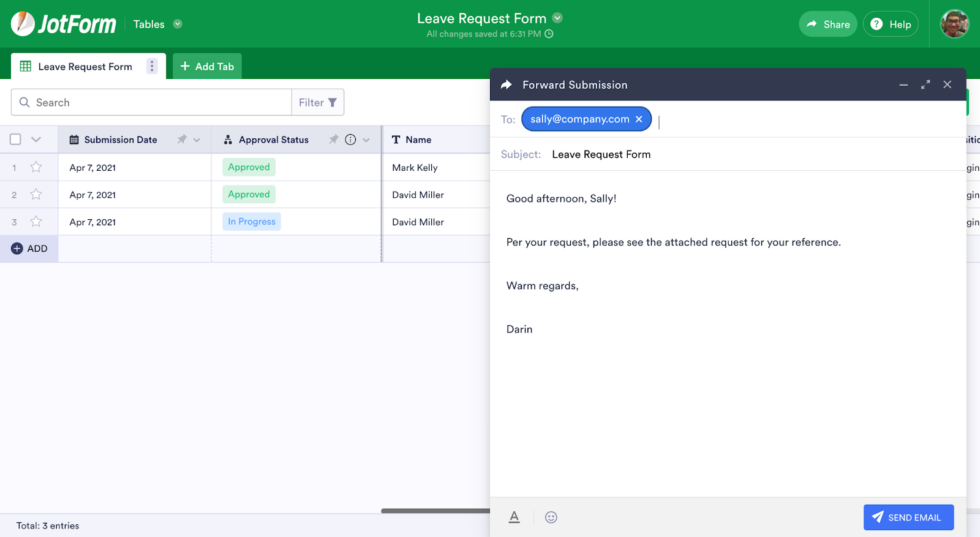Select row 3 Submission Date cell
Screen dimensions: 980x537
coord(135,222)
